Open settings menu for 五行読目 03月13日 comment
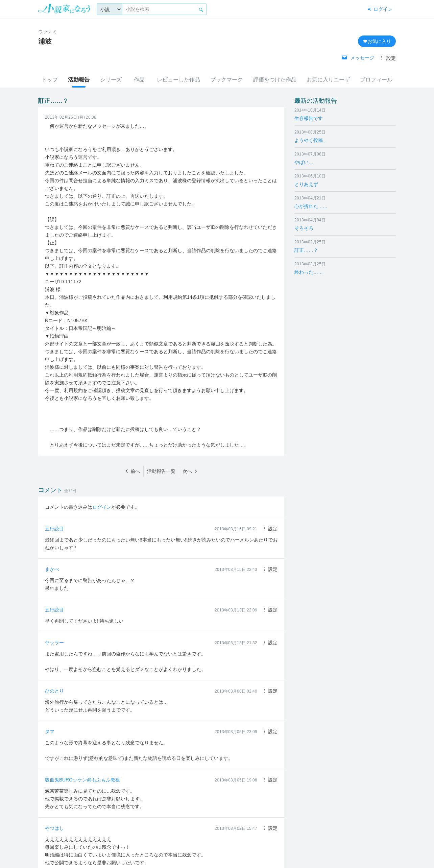The width and height of the screenshot is (434, 868). [x=270, y=610]
